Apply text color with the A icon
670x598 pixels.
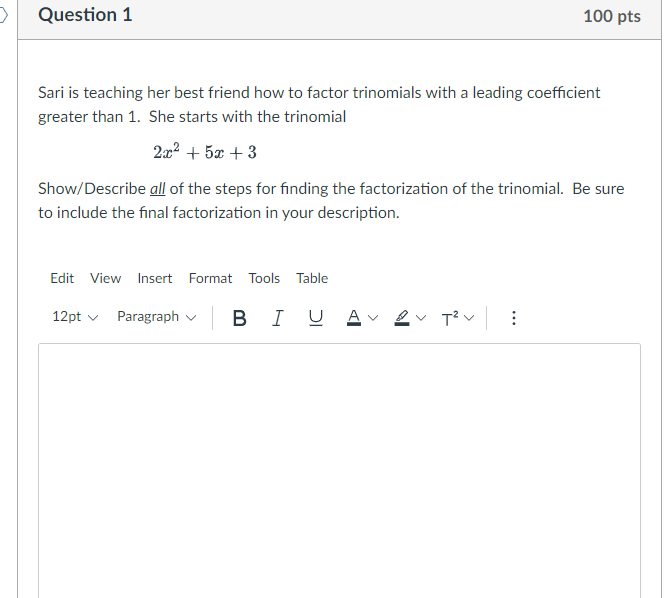[354, 318]
